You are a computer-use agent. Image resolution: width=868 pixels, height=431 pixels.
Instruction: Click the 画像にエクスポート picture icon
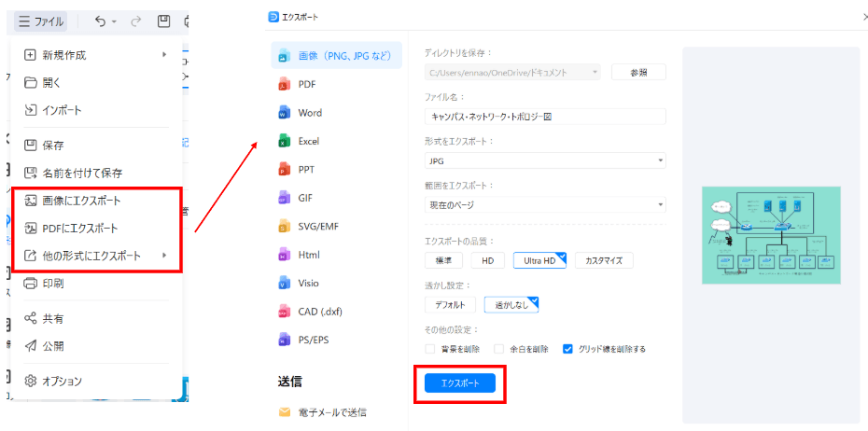[x=31, y=201]
